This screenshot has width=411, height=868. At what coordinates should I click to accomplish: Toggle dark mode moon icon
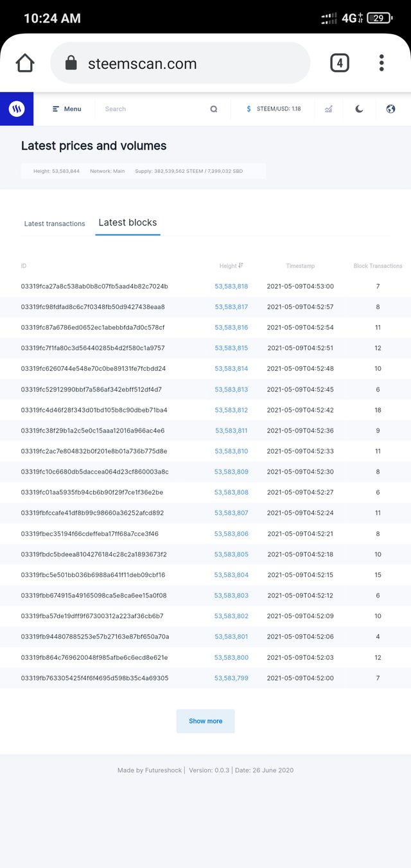(x=359, y=109)
